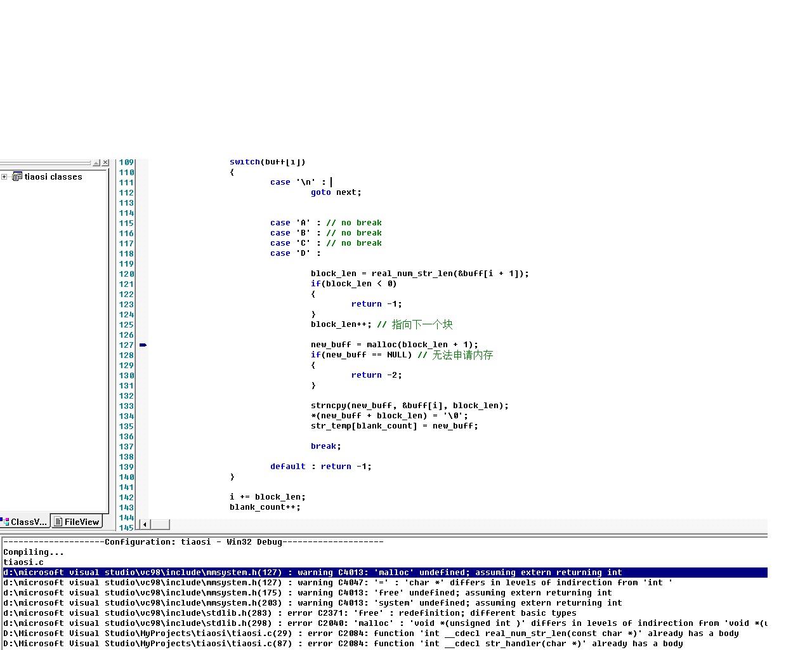The image size is (812, 650).
Task: Expand the tiaosi classes tree node
Action: (4, 176)
